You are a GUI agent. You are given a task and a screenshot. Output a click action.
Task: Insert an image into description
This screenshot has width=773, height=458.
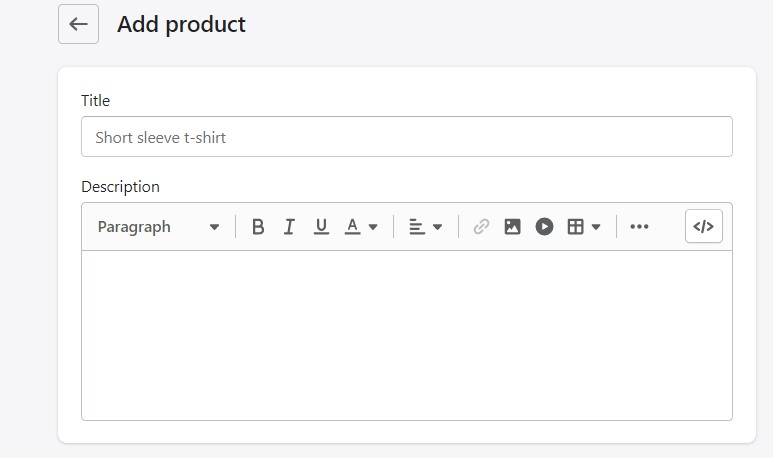click(x=513, y=227)
